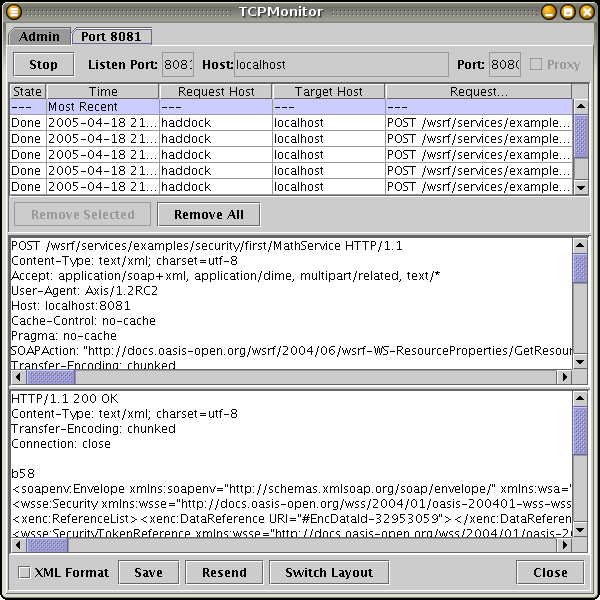The image size is (600, 600).
Task: Select the Most Recent row
Action: (291, 107)
